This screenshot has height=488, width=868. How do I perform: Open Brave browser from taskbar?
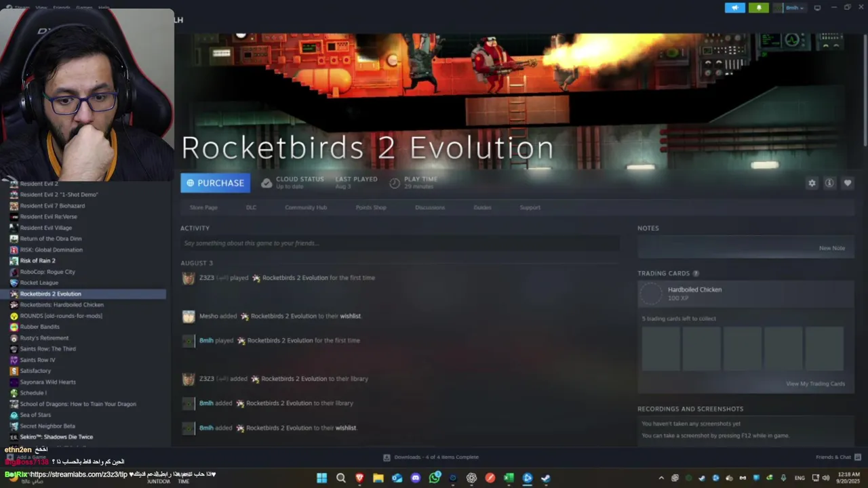(x=359, y=478)
